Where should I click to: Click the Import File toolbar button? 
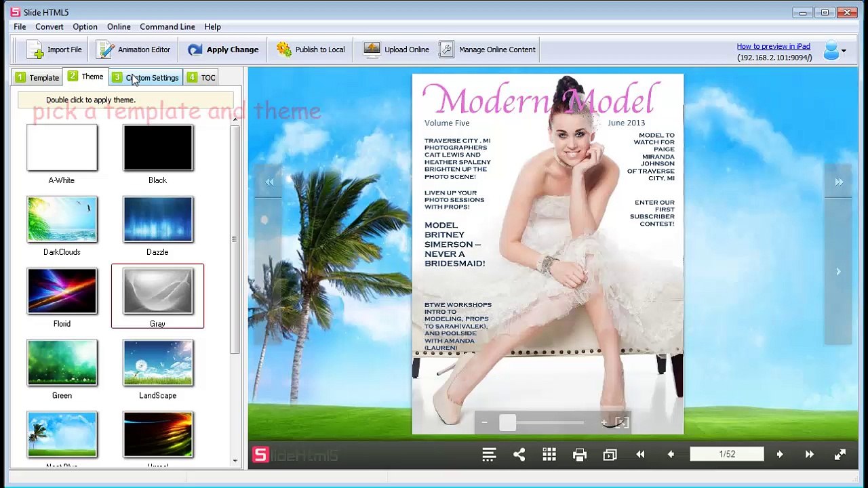(54, 49)
